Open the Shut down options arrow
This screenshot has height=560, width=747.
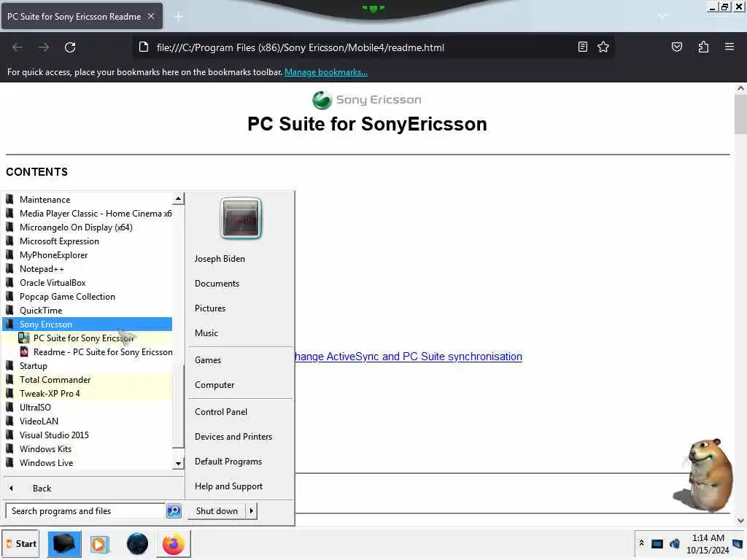[x=251, y=511]
